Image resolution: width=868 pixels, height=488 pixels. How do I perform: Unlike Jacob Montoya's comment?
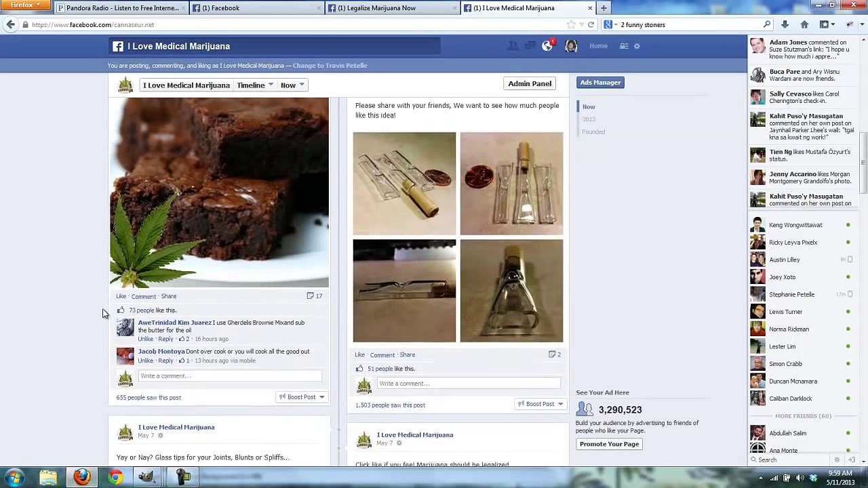tap(145, 361)
